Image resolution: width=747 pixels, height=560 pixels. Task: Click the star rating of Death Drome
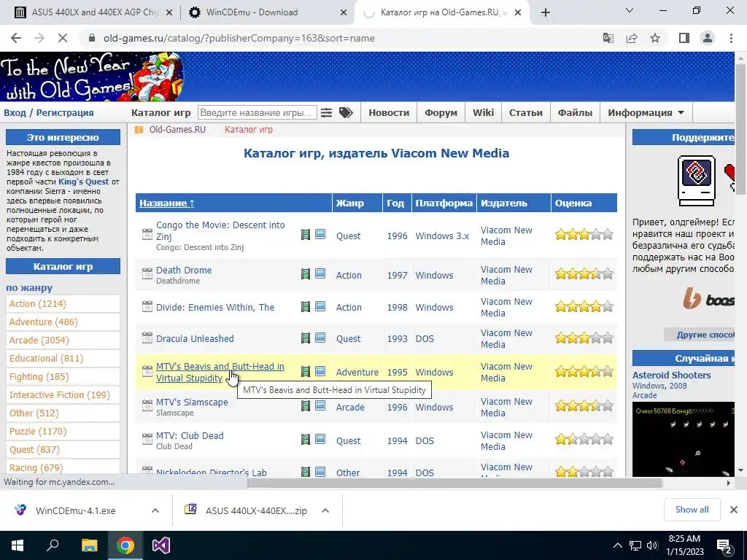(584, 274)
